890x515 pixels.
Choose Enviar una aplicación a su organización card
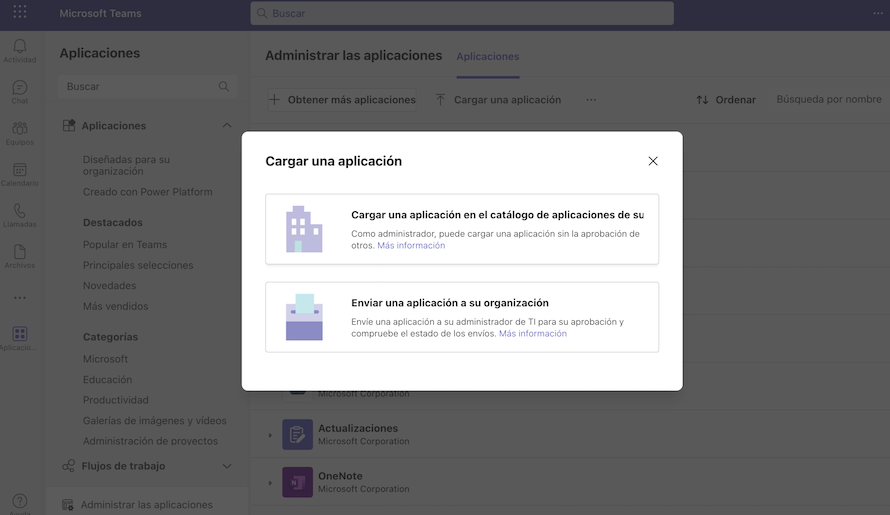[x=462, y=317]
